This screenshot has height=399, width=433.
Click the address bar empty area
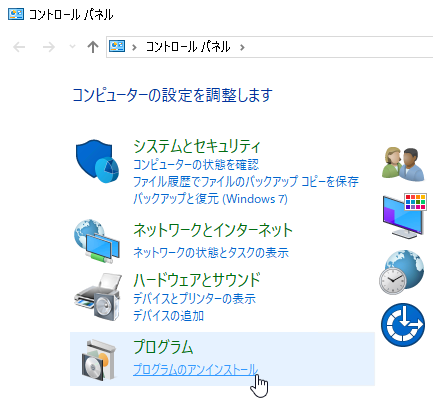point(340,47)
